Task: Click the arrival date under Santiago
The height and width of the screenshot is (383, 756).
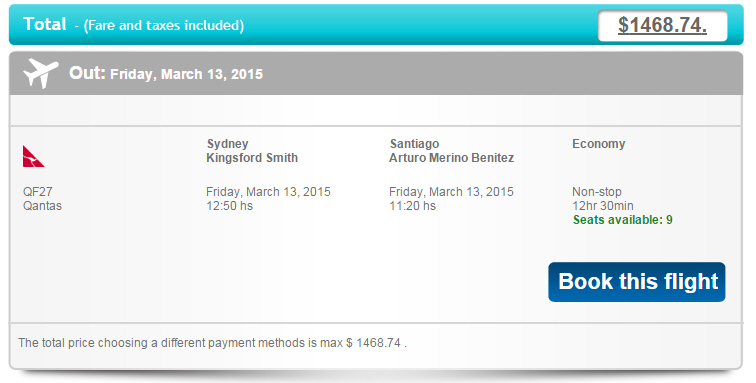Action: pos(451,192)
